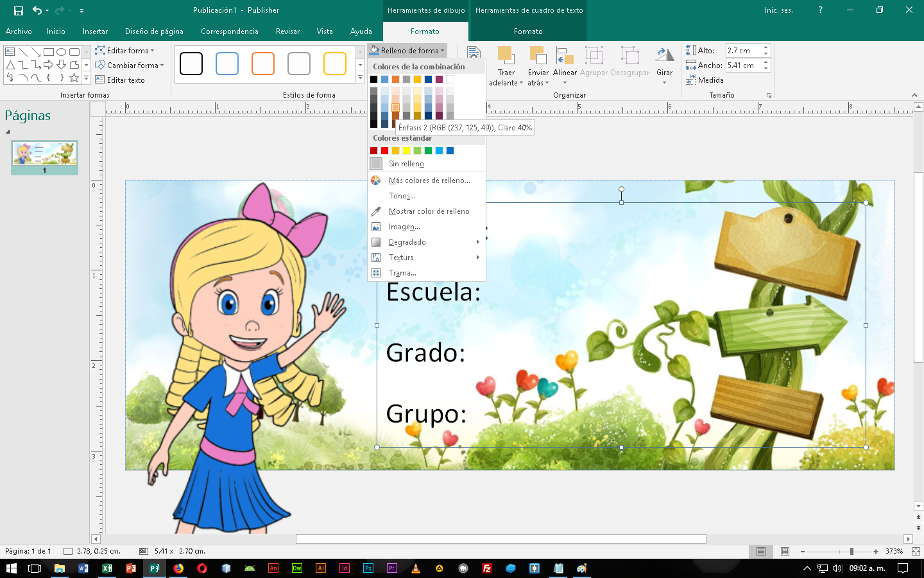Switch to two-page spread view in status bar
Screen dimensions: 924x578
pos(785,551)
